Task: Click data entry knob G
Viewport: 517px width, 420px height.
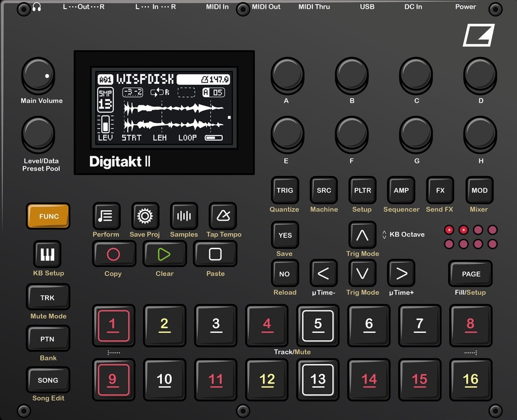Action: pyautogui.click(x=416, y=135)
